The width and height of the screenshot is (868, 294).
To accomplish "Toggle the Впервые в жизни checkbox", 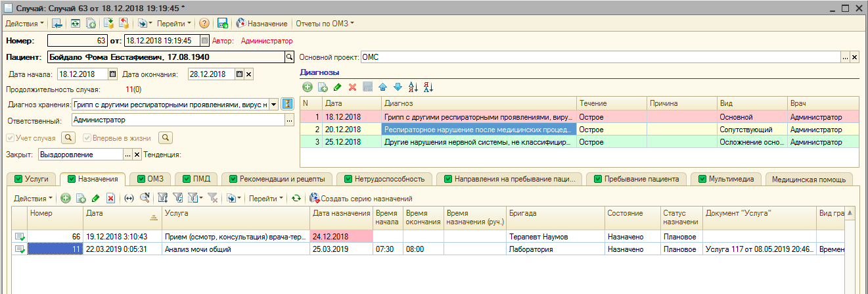I will pos(87,138).
